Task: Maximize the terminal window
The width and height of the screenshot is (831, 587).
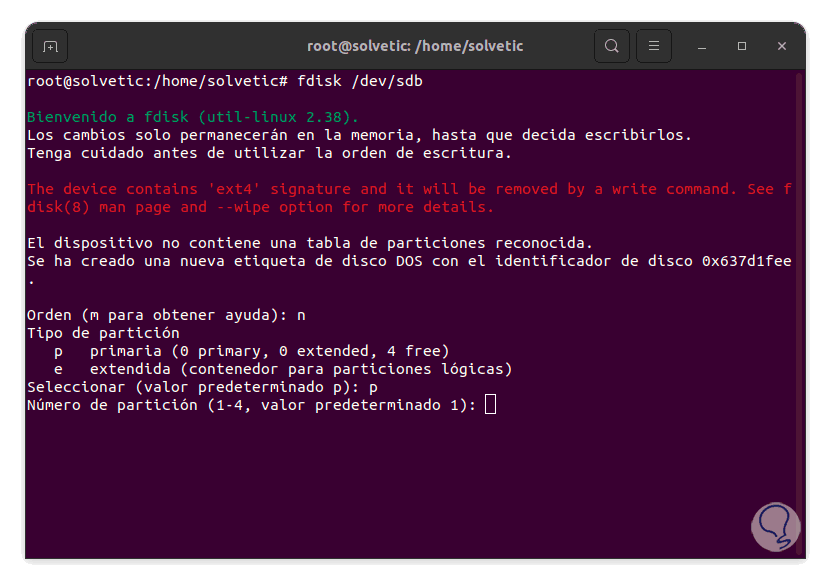Action: (742, 46)
